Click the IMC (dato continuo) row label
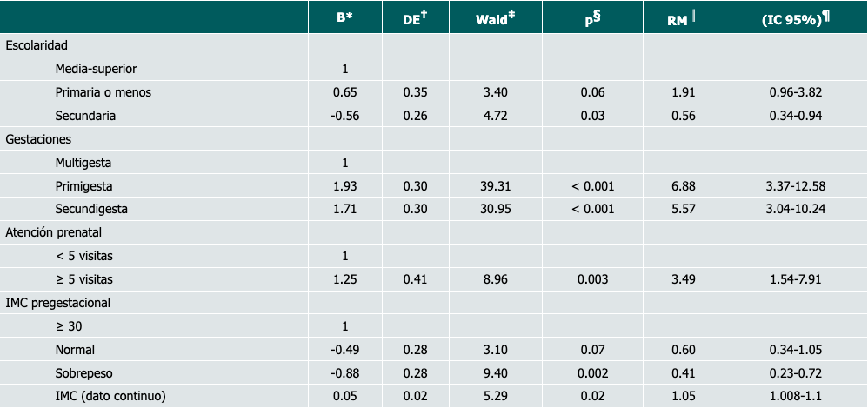Viewport: 868px width, 409px height. (x=110, y=397)
